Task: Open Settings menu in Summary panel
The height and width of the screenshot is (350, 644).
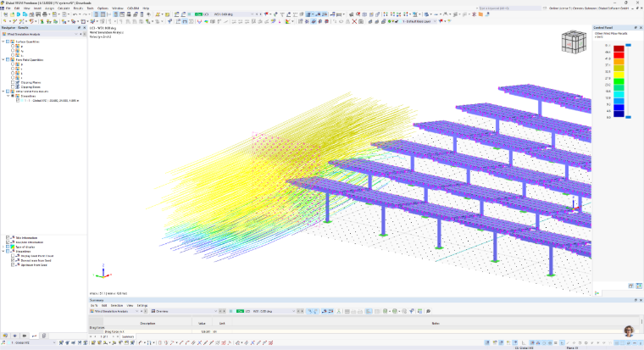Action: pos(142,306)
